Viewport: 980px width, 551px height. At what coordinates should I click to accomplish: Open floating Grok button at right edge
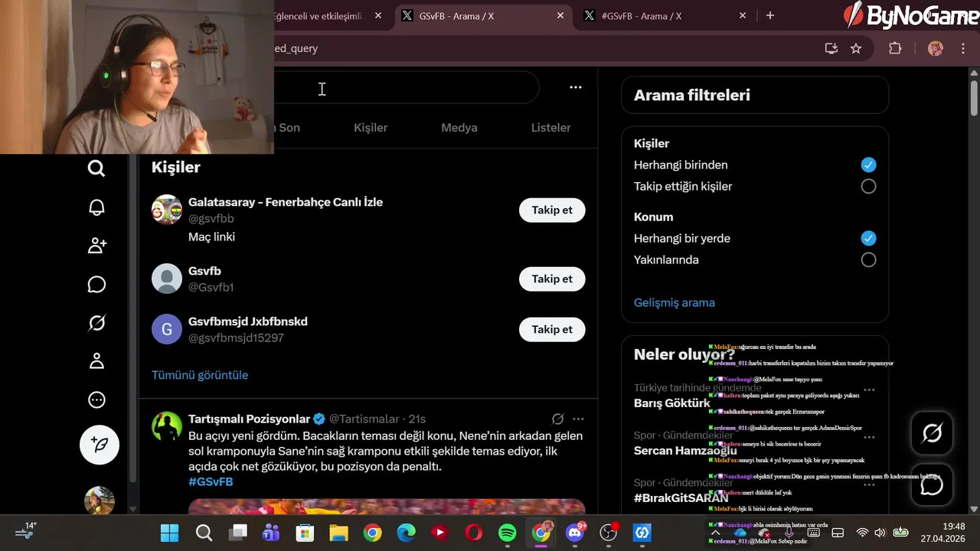(x=932, y=434)
